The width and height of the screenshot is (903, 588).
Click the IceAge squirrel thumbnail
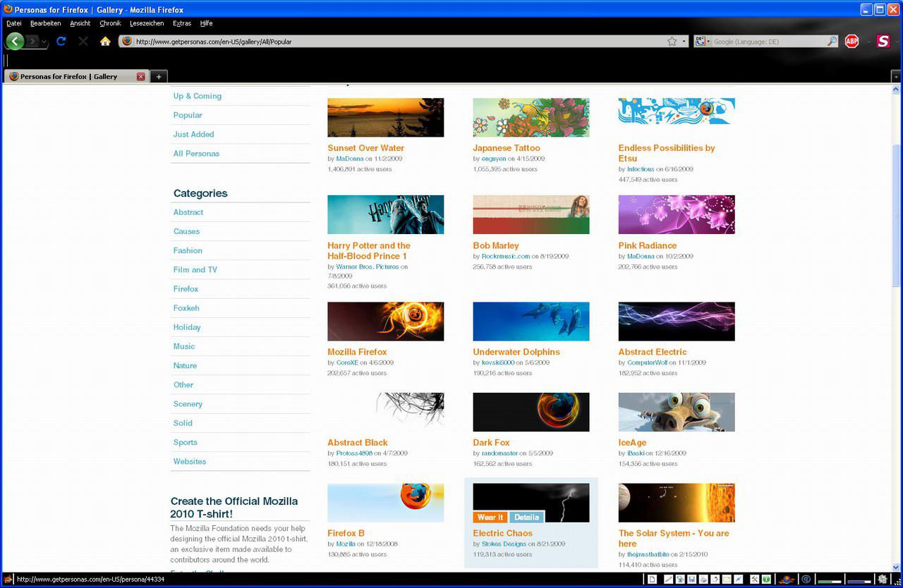(677, 412)
